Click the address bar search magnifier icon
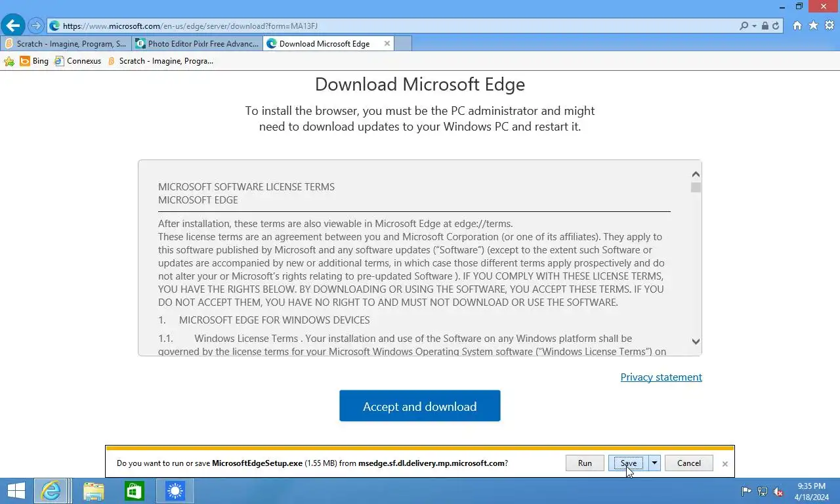840x504 pixels. [744, 26]
